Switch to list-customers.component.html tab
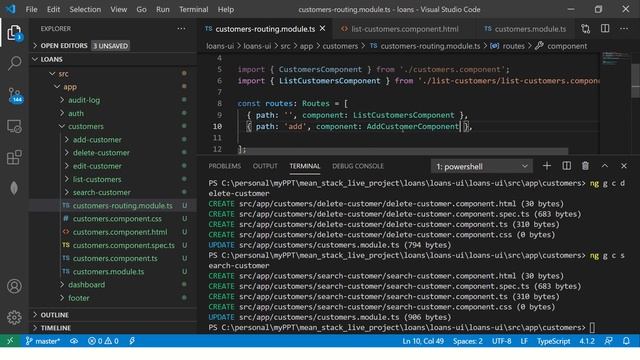The image size is (640, 360). pyautogui.click(x=404, y=29)
